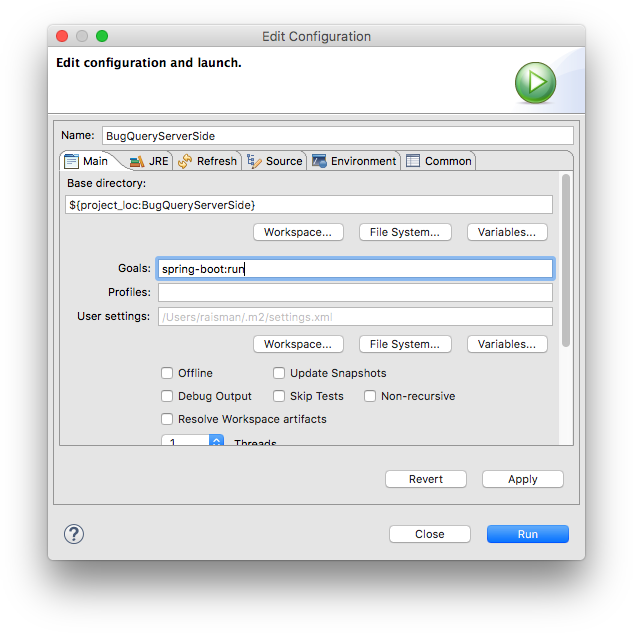Browse File System for base directory
The height and width of the screenshot is (633, 633).
tap(405, 232)
